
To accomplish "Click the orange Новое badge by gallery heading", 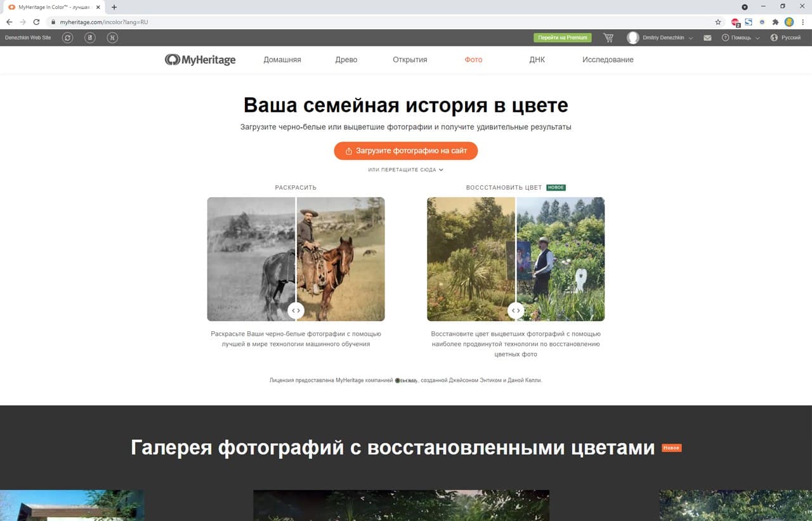I will [x=671, y=448].
